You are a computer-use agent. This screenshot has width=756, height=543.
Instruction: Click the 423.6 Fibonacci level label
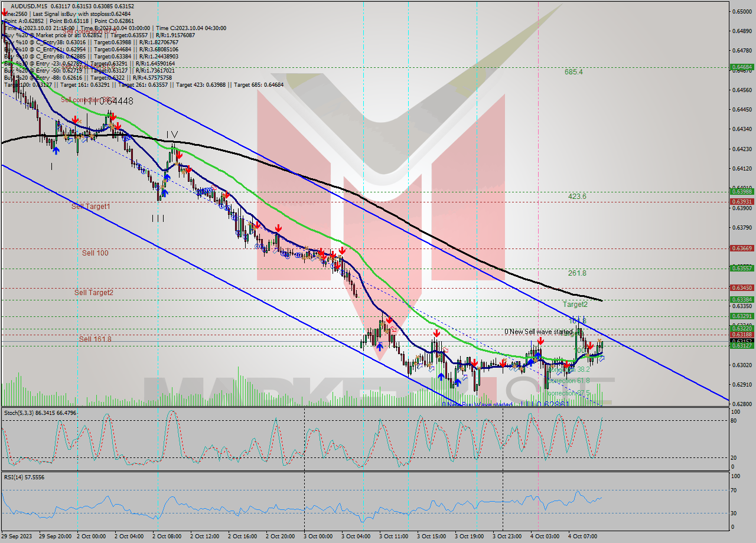[x=577, y=197]
